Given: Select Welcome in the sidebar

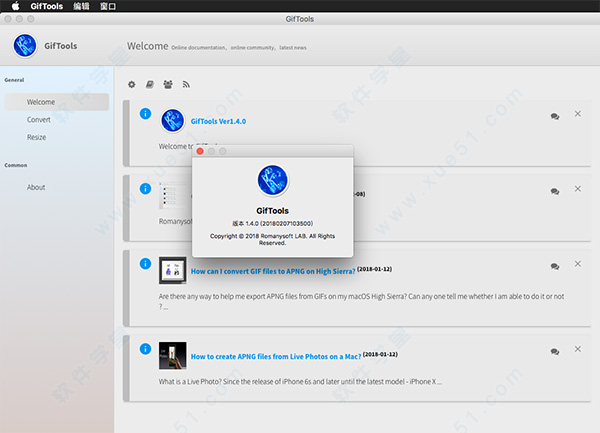Looking at the screenshot, I should [57, 102].
